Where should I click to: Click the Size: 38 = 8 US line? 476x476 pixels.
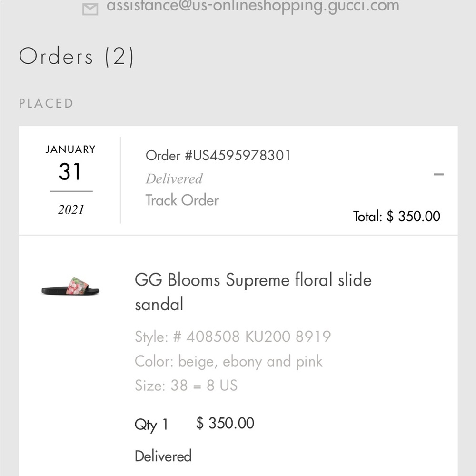click(x=186, y=385)
